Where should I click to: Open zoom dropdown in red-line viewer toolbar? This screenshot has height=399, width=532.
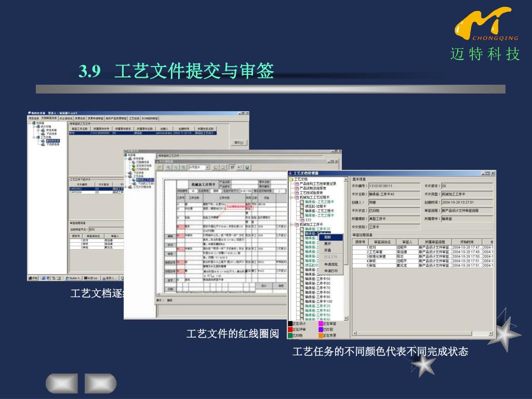[207, 167]
